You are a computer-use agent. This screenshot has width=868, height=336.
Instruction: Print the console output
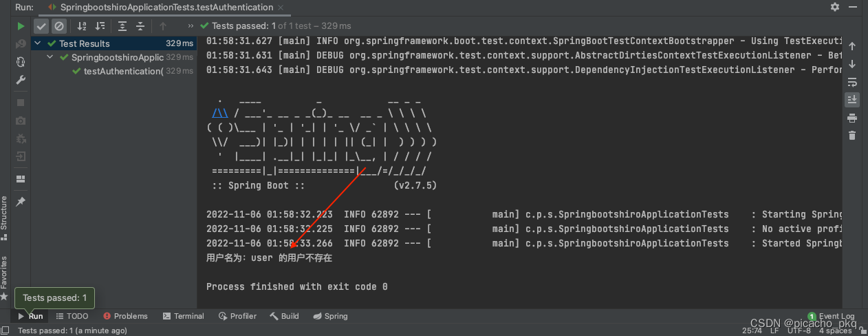[852, 118]
